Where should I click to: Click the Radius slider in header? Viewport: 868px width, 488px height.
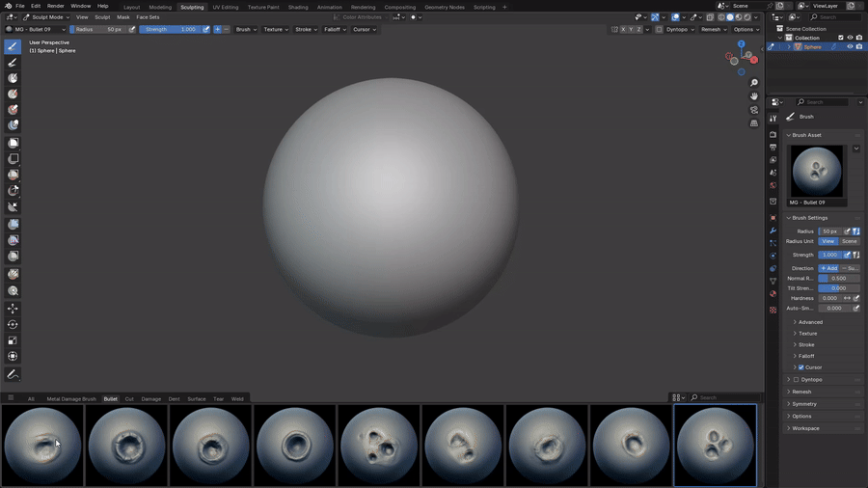(98, 29)
